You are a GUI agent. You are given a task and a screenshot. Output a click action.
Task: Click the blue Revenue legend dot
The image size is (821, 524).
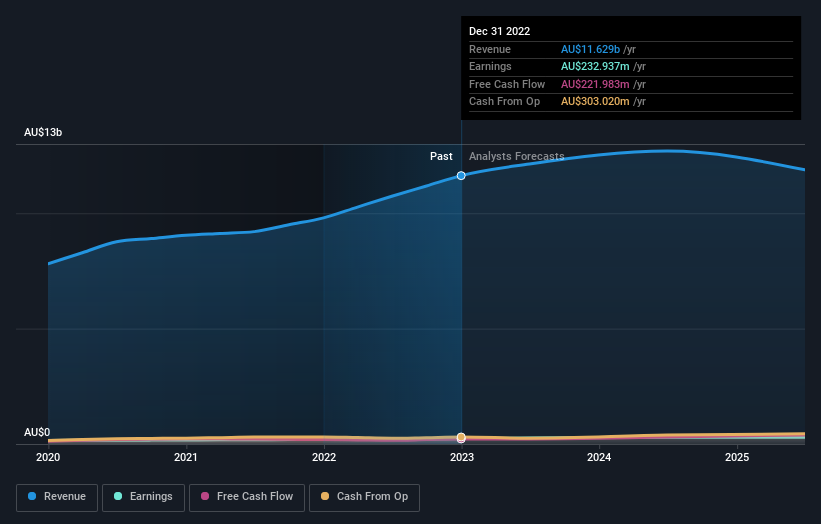(32, 496)
